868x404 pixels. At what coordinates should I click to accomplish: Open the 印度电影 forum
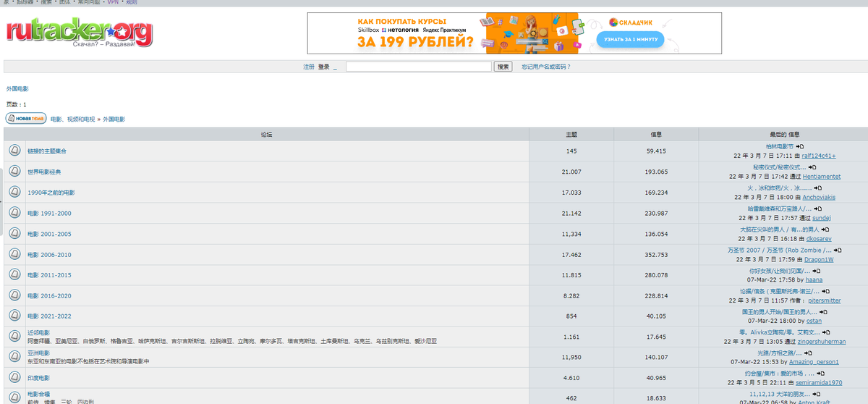point(38,378)
